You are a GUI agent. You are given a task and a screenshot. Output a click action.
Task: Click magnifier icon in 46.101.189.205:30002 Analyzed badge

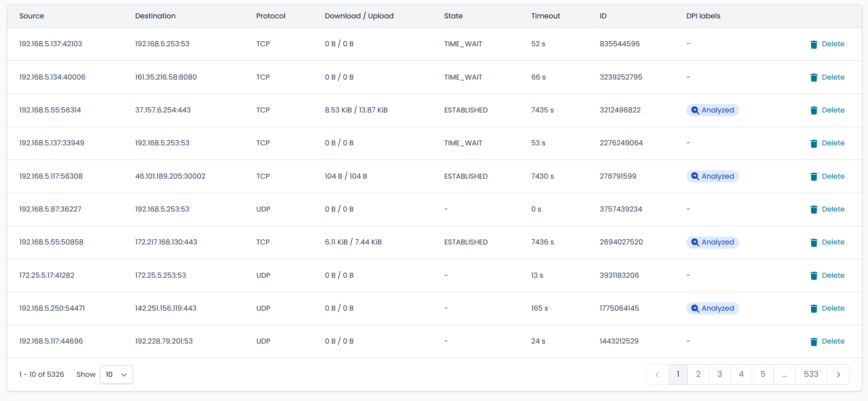point(695,176)
